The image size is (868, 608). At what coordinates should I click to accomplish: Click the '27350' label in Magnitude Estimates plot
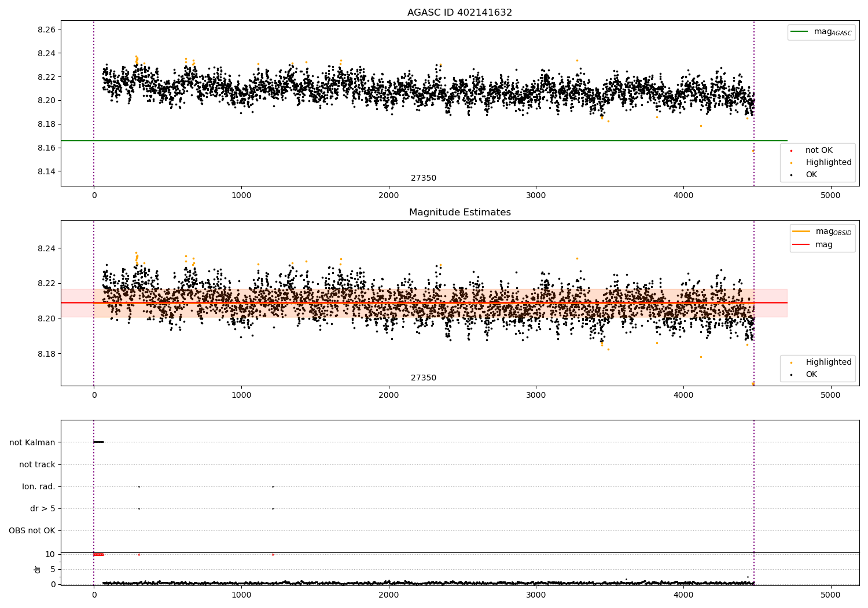(424, 378)
